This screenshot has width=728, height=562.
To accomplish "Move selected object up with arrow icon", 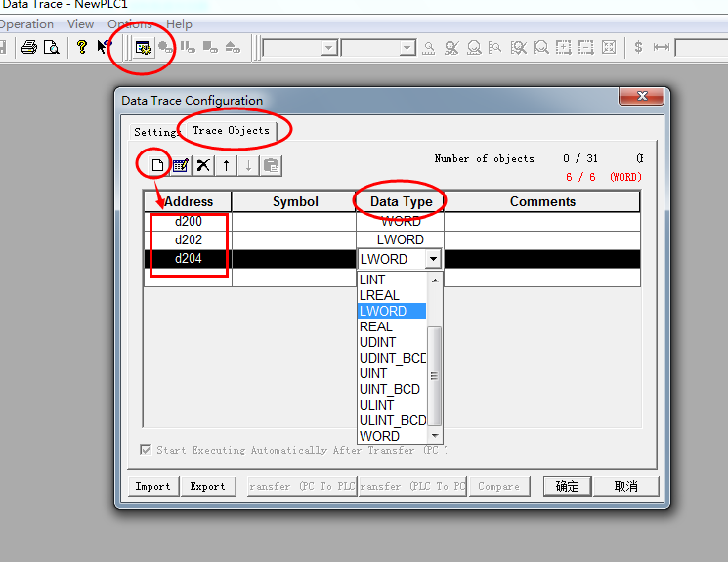I will pos(226,165).
